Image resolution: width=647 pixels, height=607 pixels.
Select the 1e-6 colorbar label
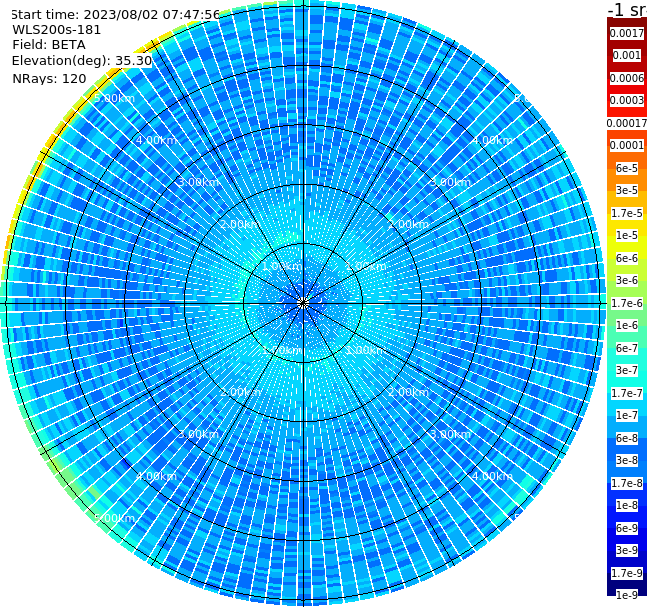627,325
